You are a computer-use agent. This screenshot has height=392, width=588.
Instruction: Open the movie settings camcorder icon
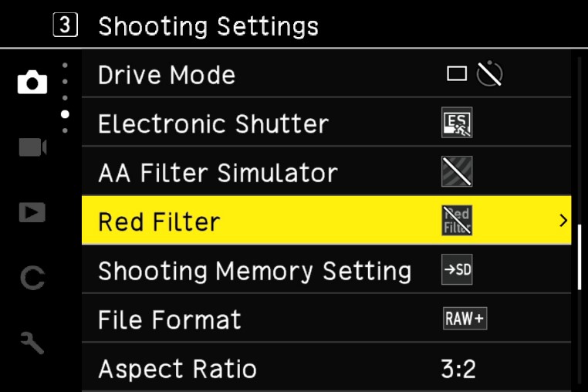(32, 147)
